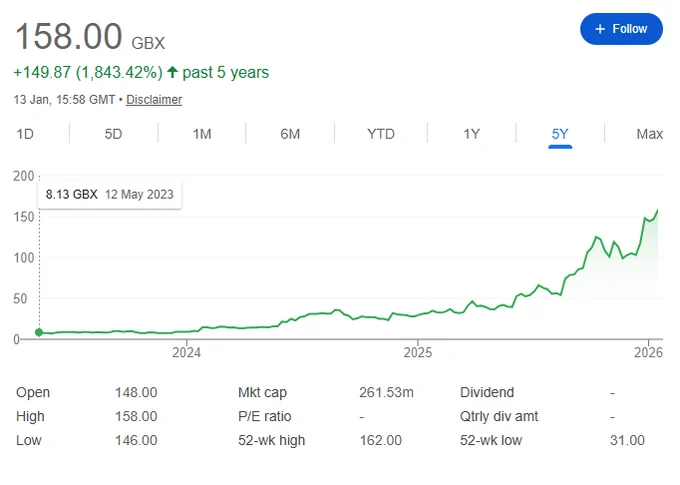Click the Low label
This screenshot has width=680, height=485.
29,440
